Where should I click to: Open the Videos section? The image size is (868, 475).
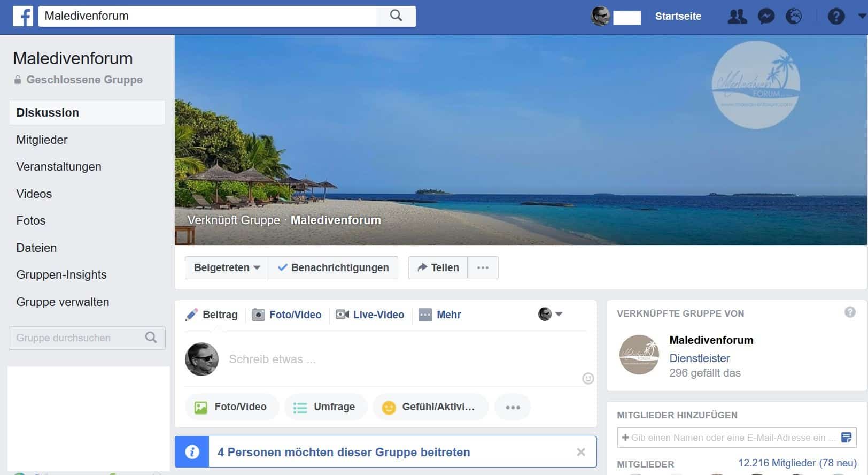click(x=34, y=194)
